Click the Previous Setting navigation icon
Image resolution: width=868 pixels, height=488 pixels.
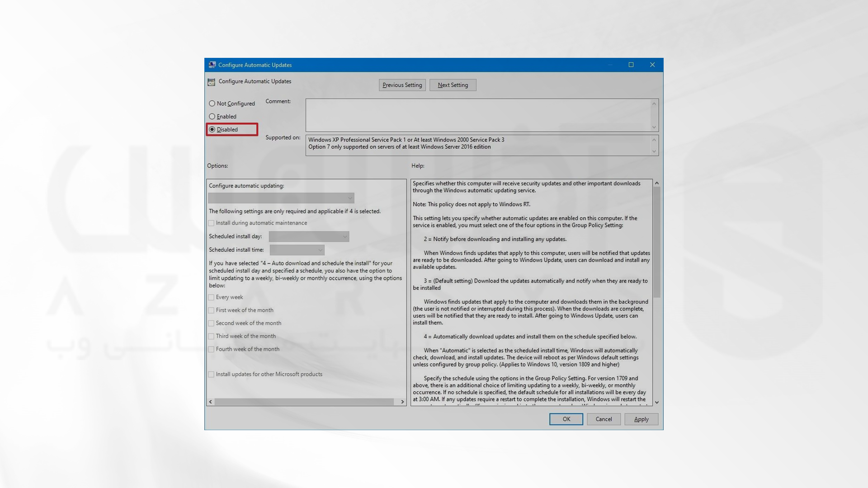point(402,84)
